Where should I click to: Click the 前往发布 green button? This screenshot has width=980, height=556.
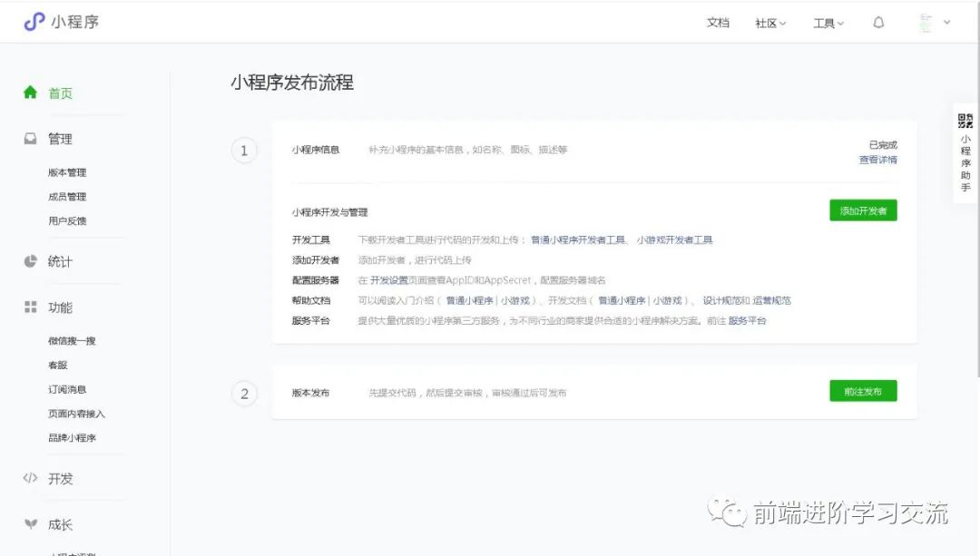point(863,391)
